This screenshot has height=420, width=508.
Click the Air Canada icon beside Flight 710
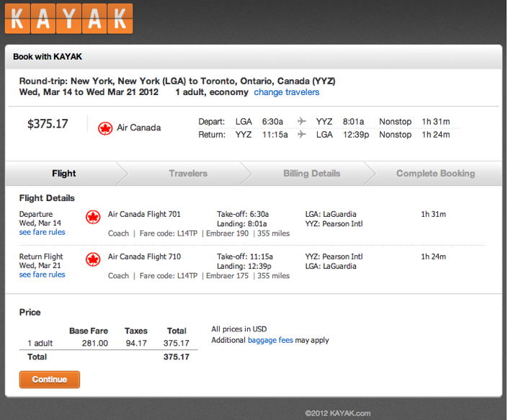pyautogui.click(x=93, y=259)
